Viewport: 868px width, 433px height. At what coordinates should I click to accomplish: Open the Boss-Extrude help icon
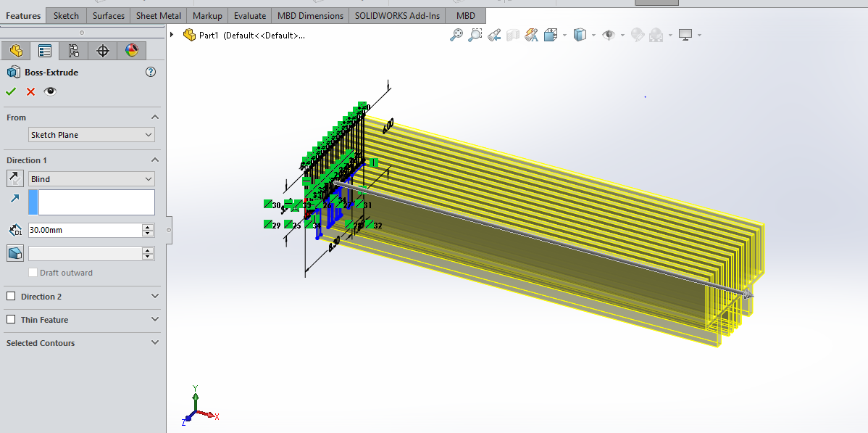point(151,72)
